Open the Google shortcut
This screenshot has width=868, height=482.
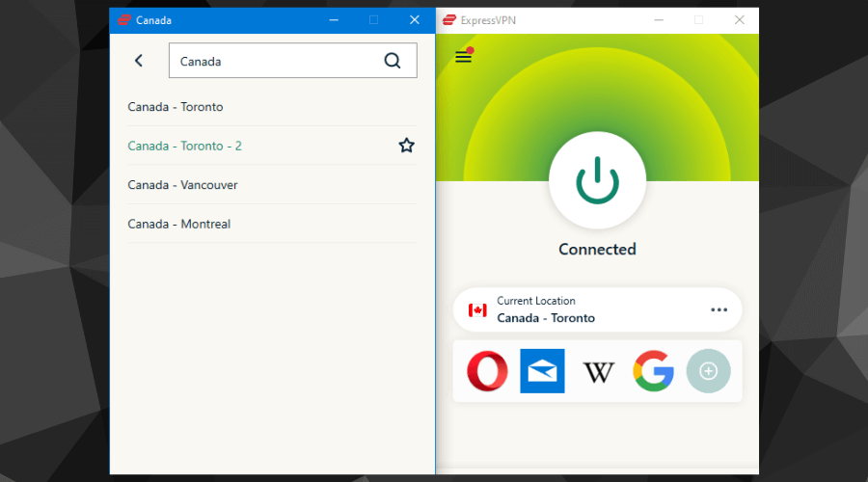(653, 371)
